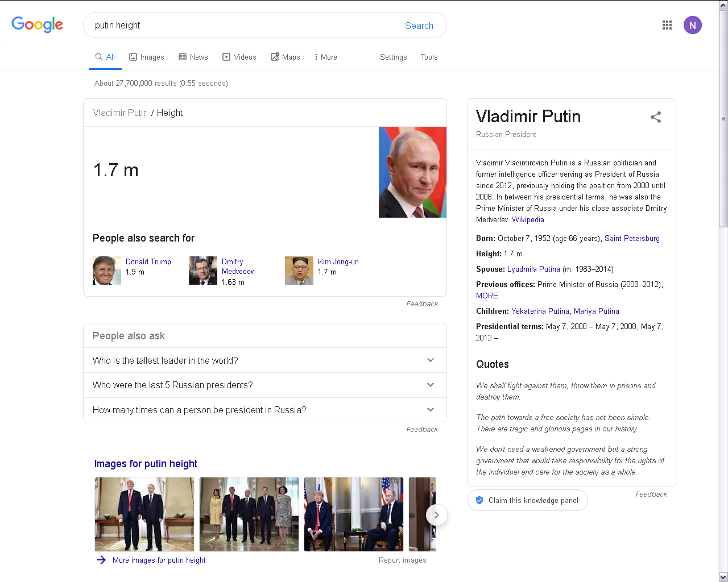The height and width of the screenshot is (582, 728).
Task: Open the Lyudmila Putina link
Action: (x=533, y=269)
